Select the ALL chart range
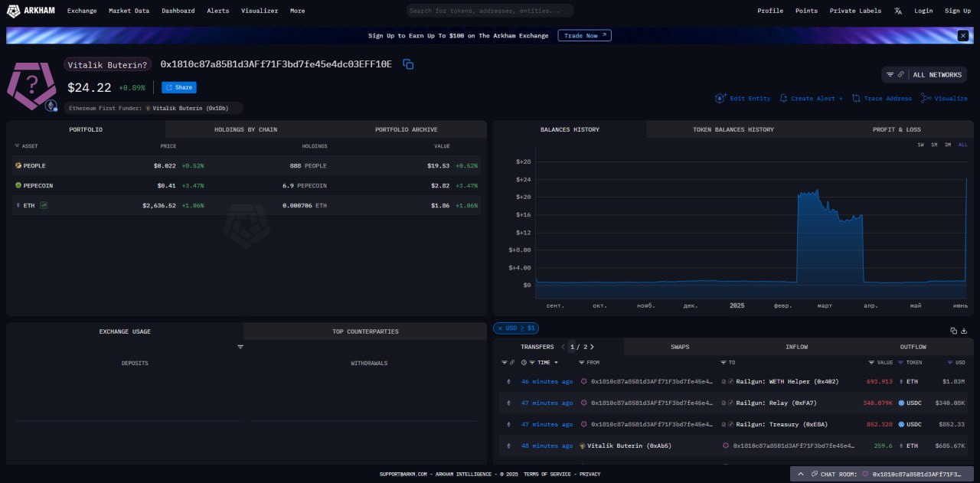Viewport: 980px width, 483px height. (x=962, y=145)
